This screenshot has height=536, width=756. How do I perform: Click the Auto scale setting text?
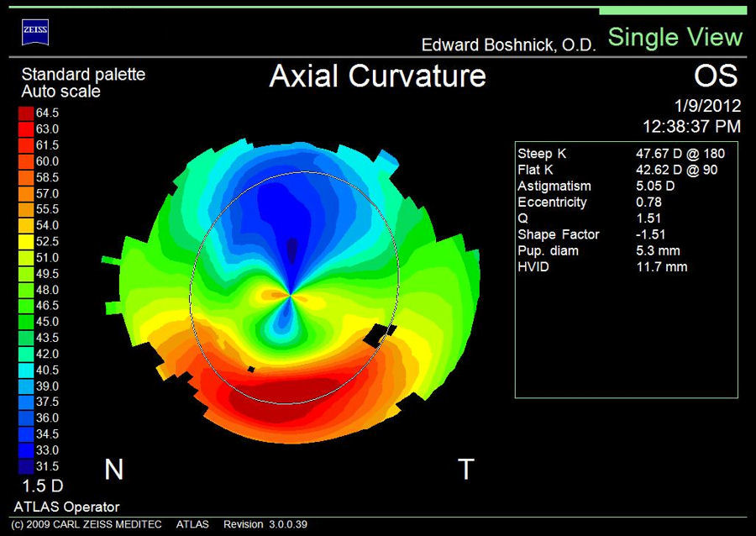[x=60, y=91]
